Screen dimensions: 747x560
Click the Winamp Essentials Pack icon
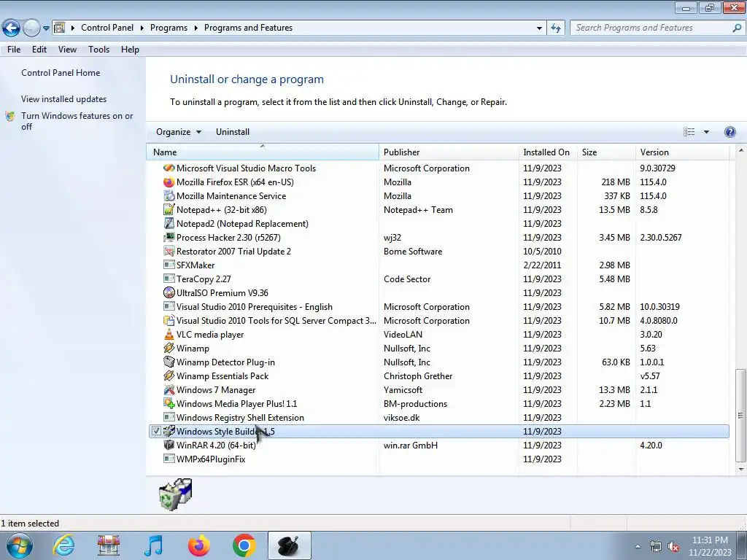169,376
